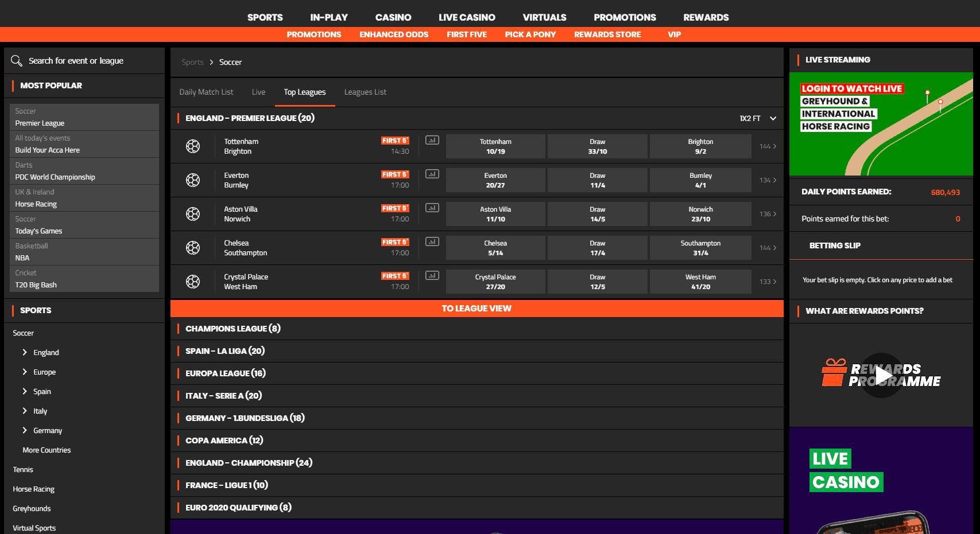Open 144 more markets for Tottenham match

tap(768, 146)
